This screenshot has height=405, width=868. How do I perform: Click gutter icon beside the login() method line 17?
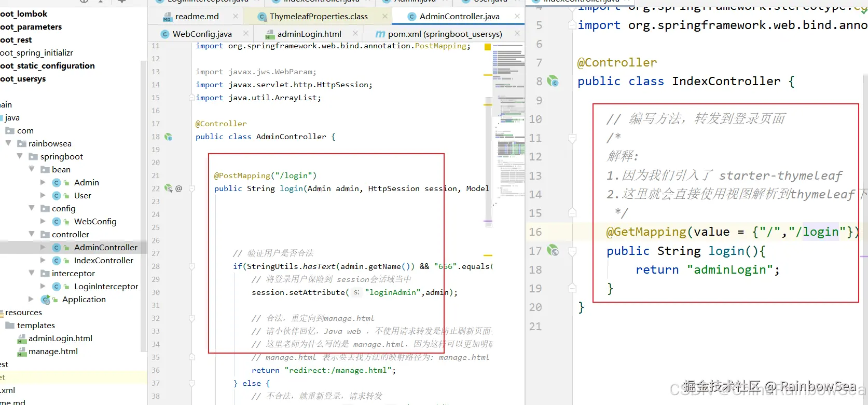pos(553,250)
